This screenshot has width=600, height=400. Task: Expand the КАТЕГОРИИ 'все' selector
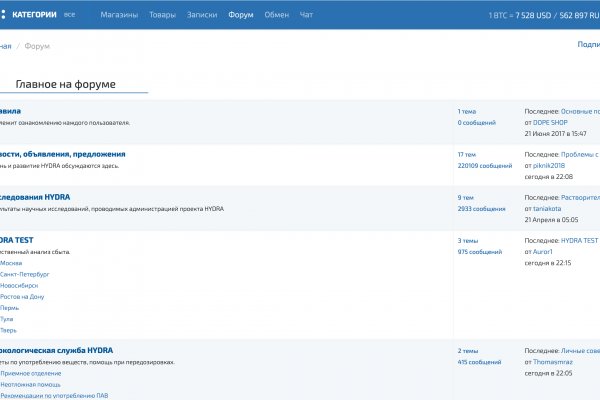pyautogui.click(x=69, y=15)
